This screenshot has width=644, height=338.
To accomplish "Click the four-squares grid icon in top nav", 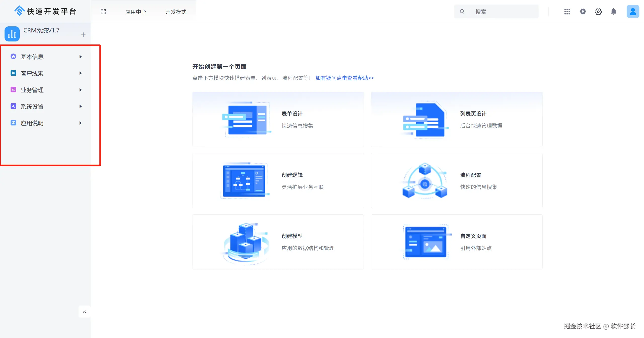I will 103,12.
